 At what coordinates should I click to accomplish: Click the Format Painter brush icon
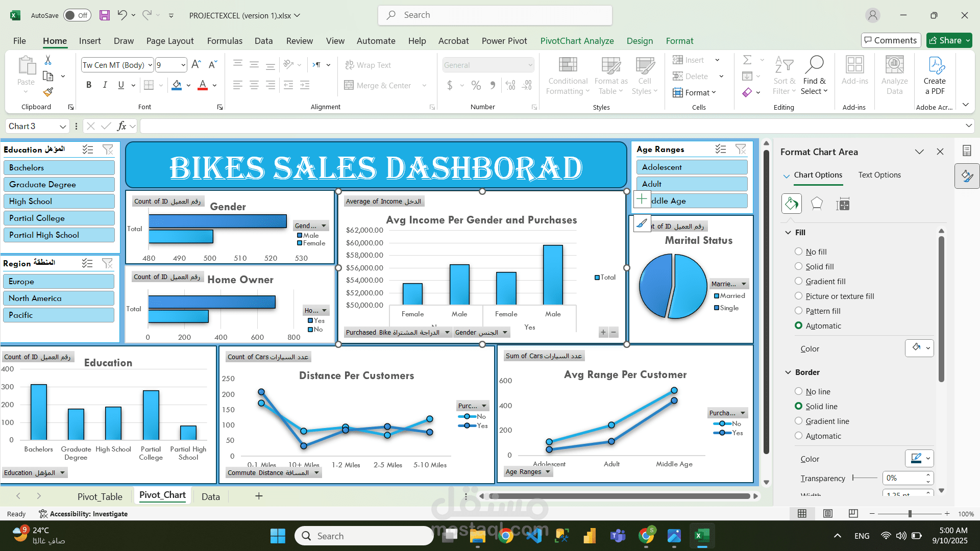click(x=48, y=92)
